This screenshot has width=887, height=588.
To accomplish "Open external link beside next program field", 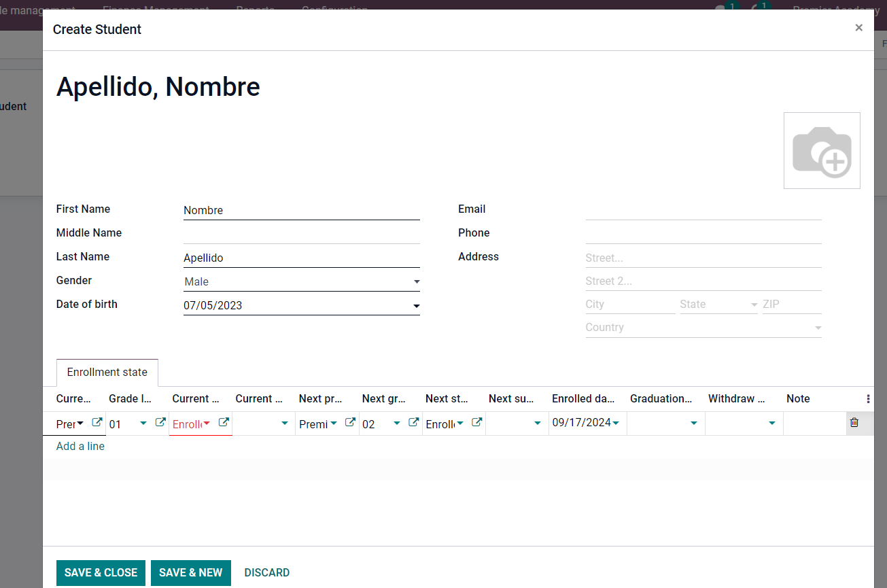I will click(349, 422).
